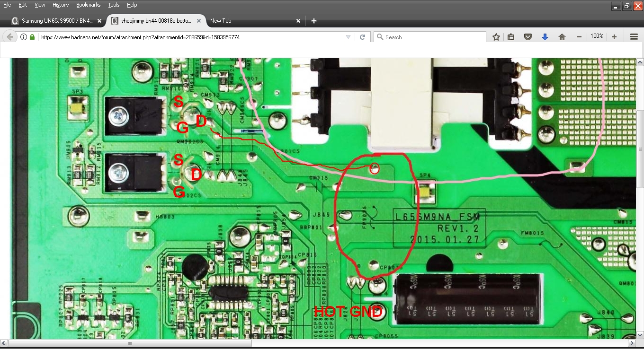Click the green secure connection padlock

(x=32, y=37)
